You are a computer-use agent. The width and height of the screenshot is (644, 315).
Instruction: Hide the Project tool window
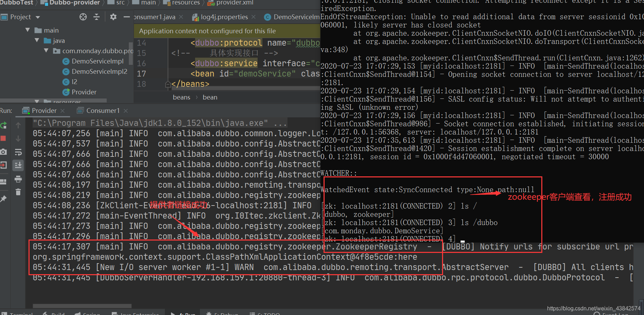point(127,17)
